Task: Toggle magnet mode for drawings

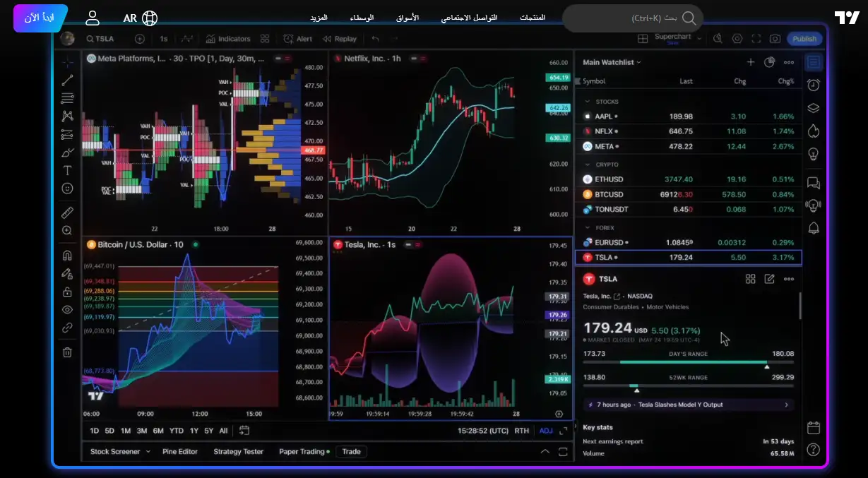Action: tap(67, 255)
